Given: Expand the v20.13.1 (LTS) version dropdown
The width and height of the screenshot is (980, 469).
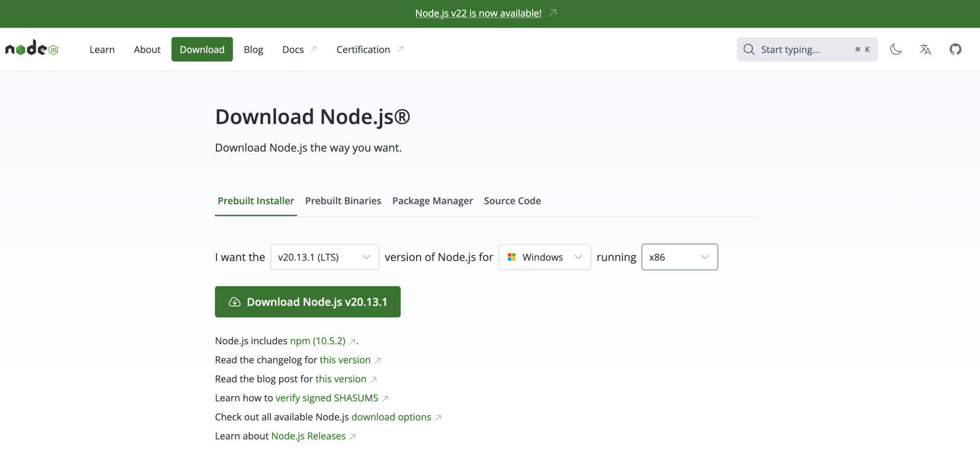Looking at the screenshot, I should point(325,257).
